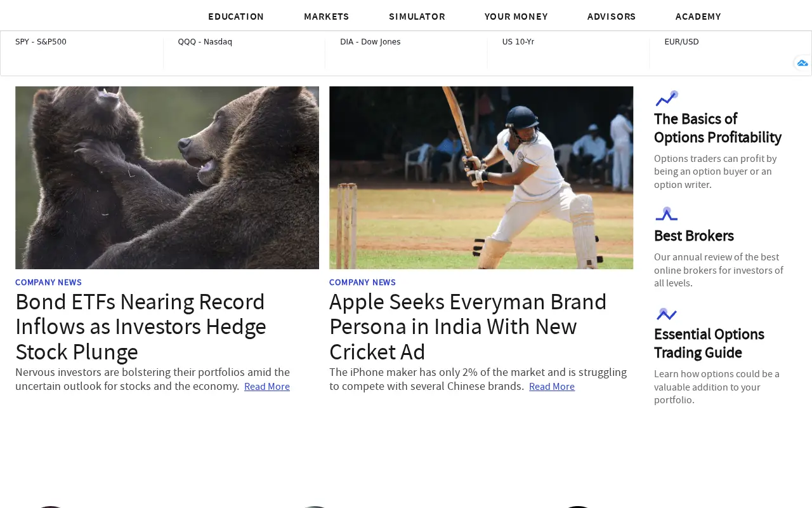This screenshot has width=812, height=508.
Task: Click the rising line icon above Options Profitability
Action: (x=667, y=98)
